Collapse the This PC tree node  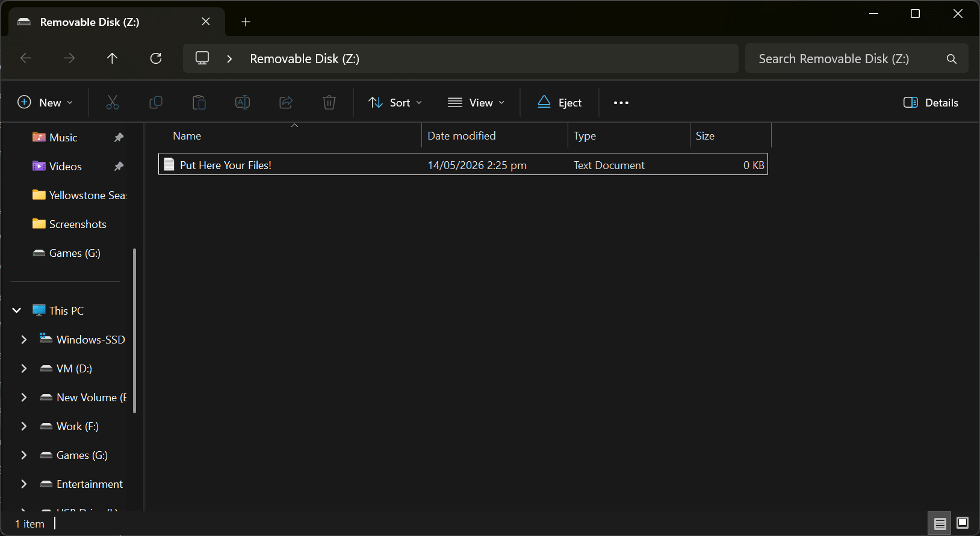click(x=17, y=310)
